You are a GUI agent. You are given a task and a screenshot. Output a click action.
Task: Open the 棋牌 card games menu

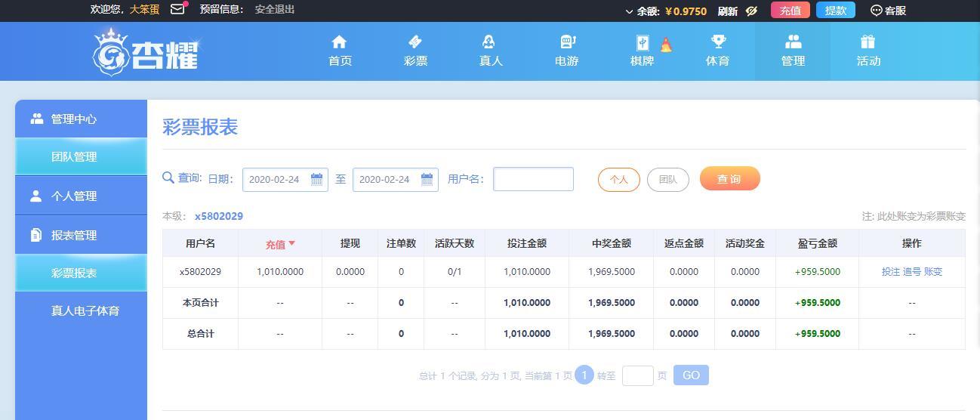[642, 51]
